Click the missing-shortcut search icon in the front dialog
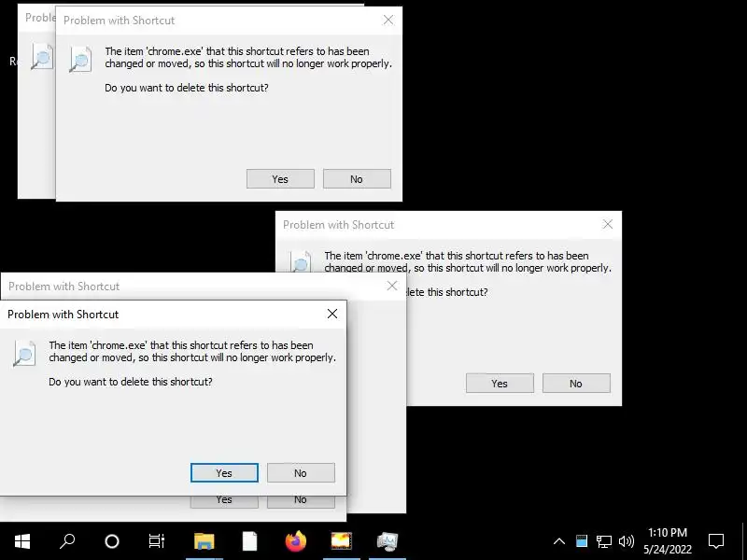The width and height of the screenshot is (747, 560). [24, 354]
